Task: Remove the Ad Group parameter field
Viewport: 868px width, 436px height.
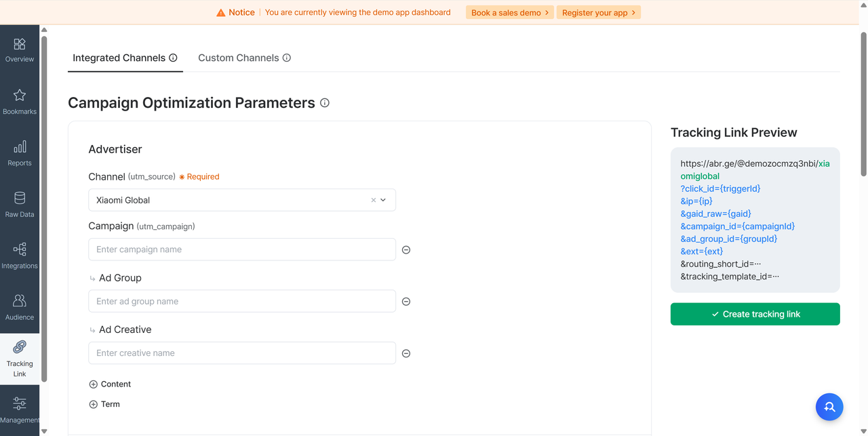Action: [406, 302]
